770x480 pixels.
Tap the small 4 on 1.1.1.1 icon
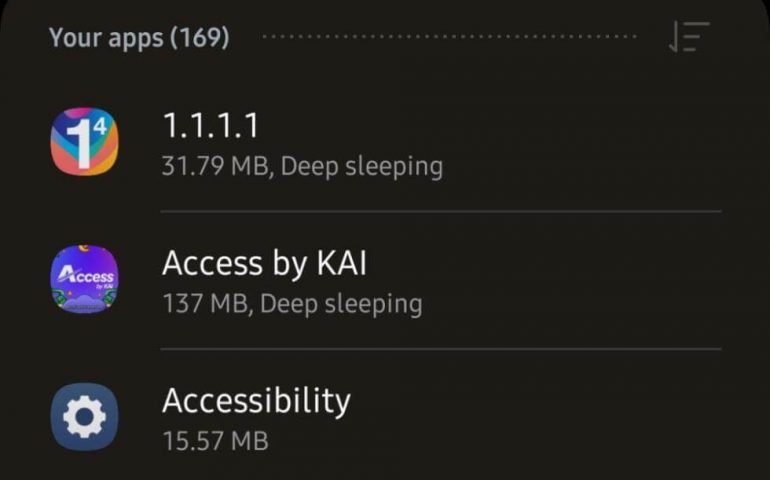[x=100, y=126]
